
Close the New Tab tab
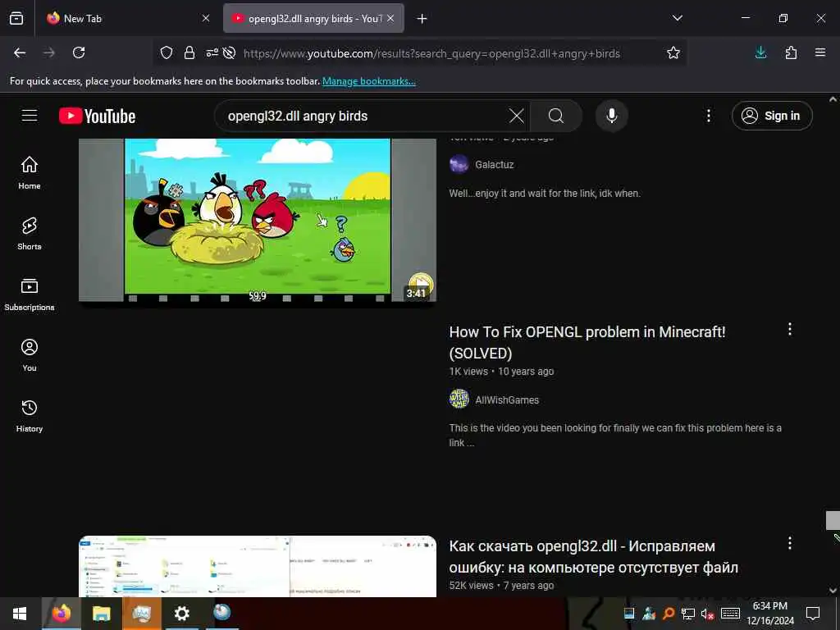(x=206, y=18)
